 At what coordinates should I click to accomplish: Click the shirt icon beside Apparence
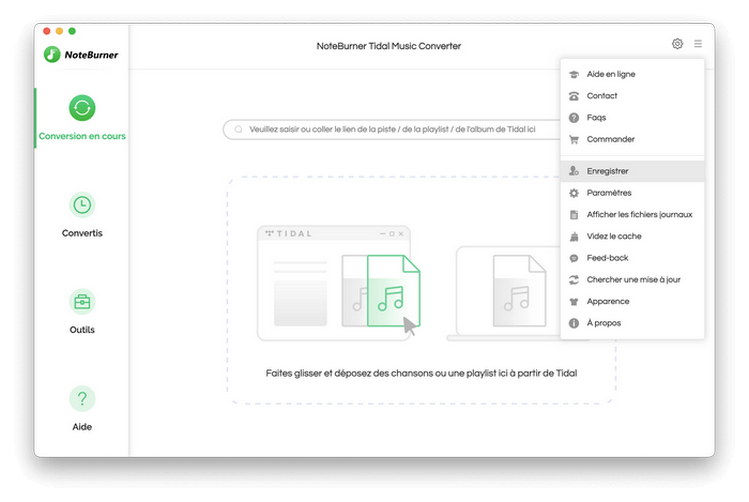574,301
